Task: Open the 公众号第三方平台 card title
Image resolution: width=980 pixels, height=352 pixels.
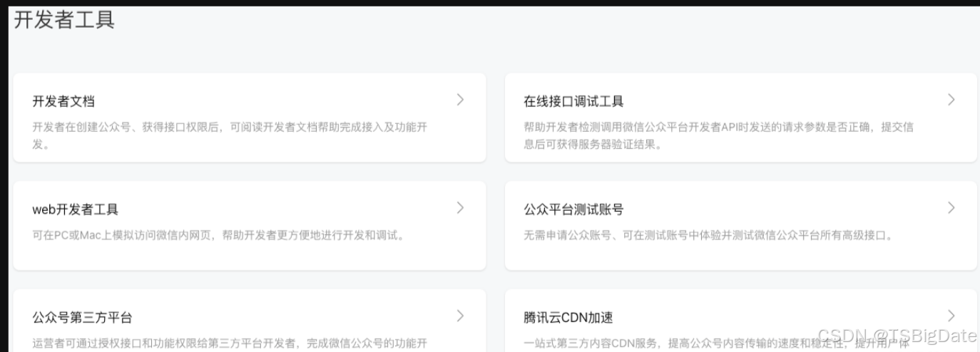Action: point(82,318)
